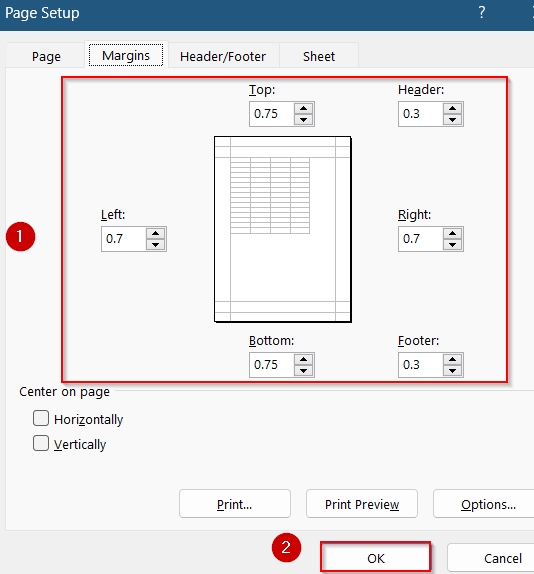Click the Left margin input field
The height and width of the screenshot is (574, 534).
click(124, 239)
